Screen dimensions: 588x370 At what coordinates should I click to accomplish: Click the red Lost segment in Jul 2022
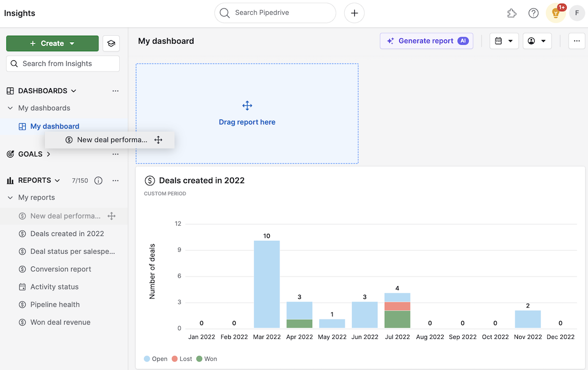pos(397,306)
